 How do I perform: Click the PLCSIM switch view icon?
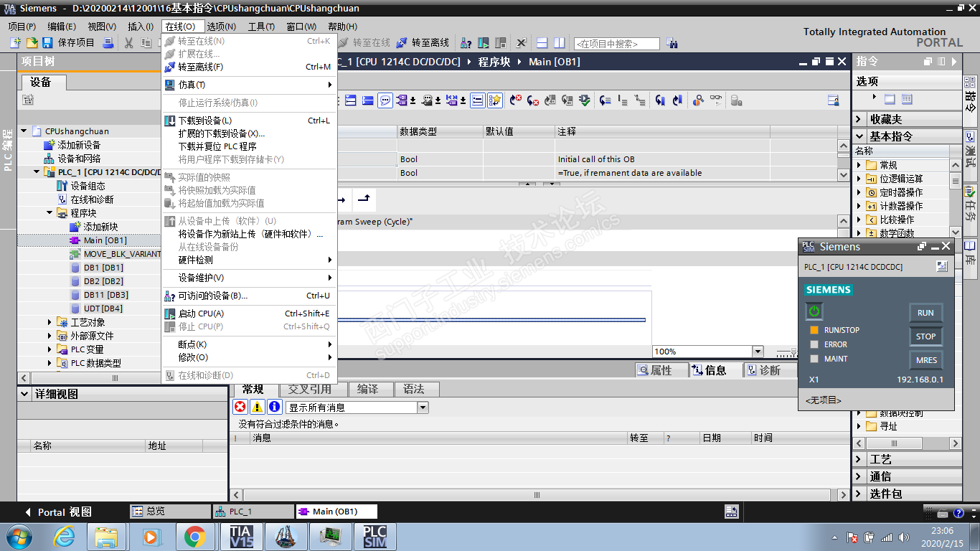[x=942, y=267]
